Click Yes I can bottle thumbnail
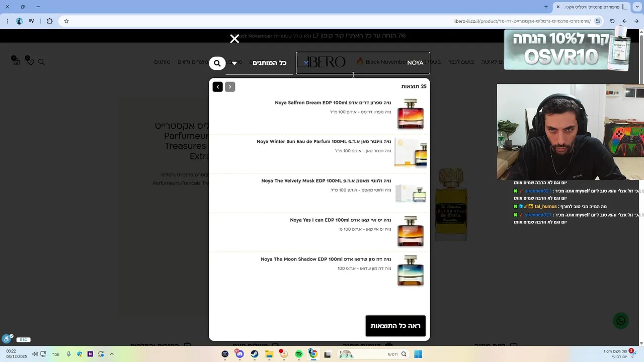 coord(411,231)
